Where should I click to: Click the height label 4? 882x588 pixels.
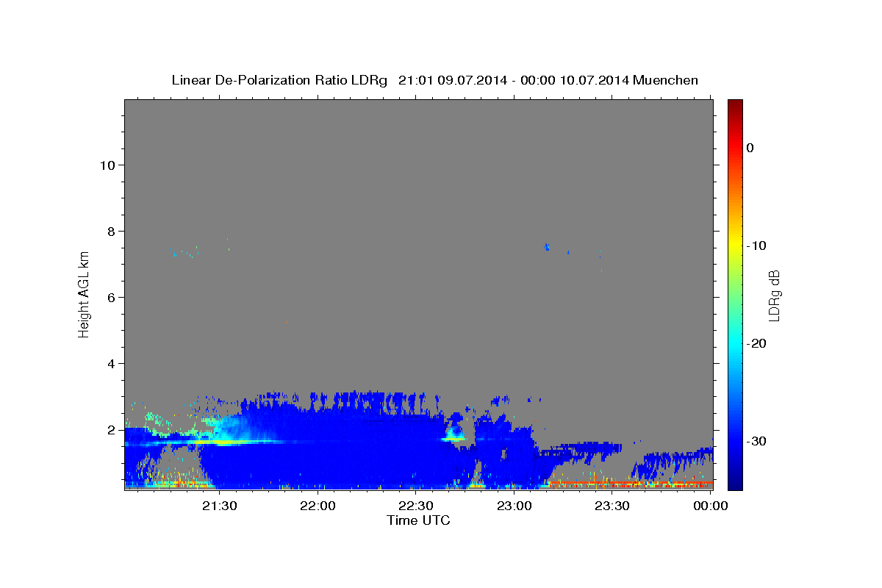110,363
